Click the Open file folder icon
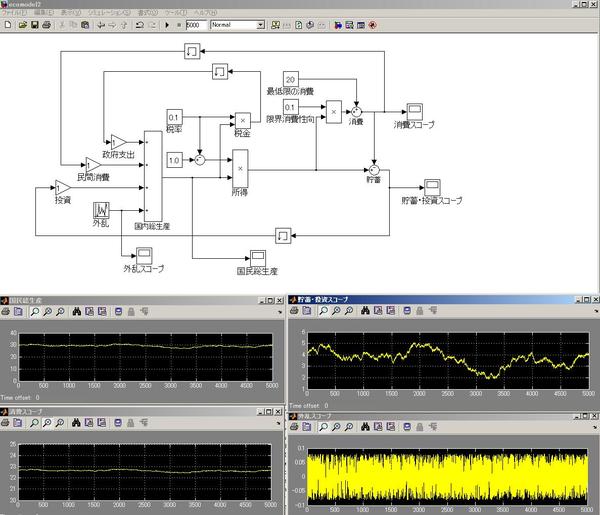Screen dimensions: 600x515 pos(21,24)
